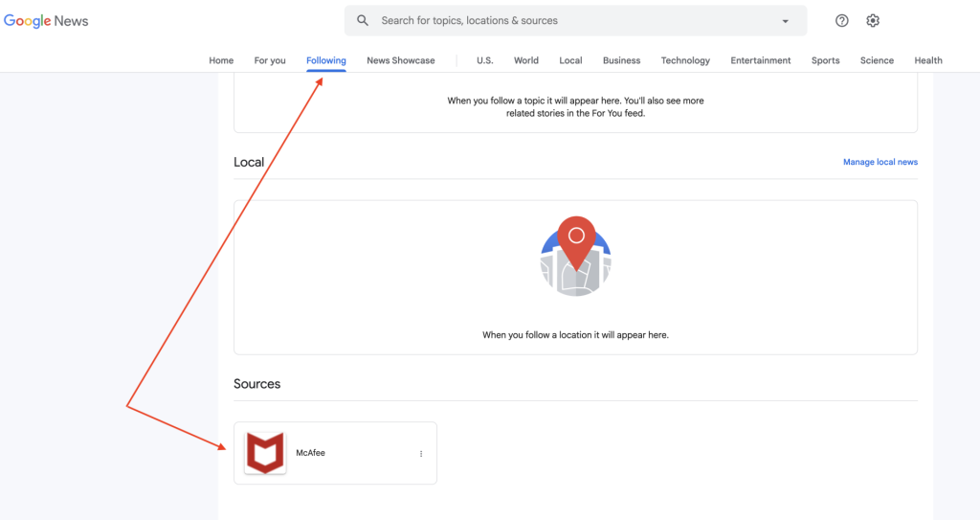The height and width of the screenshot is (520, 980).
Task: Click the Manage local news link
Action: pyautogui.click(x=880, y=162)
